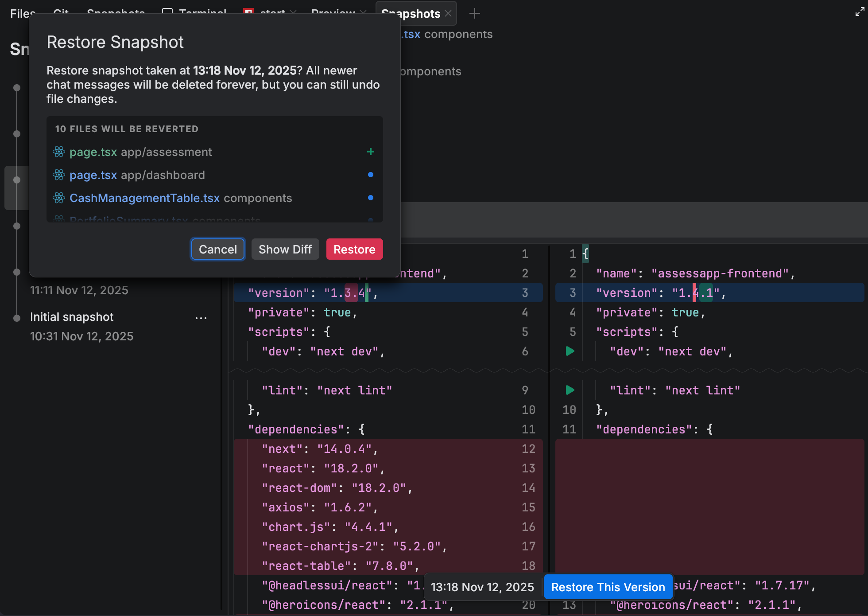Viewport: 868px width, 616px height.
Task: Open the three-dot menu for Initial snapshot
Action: point(201,318)
